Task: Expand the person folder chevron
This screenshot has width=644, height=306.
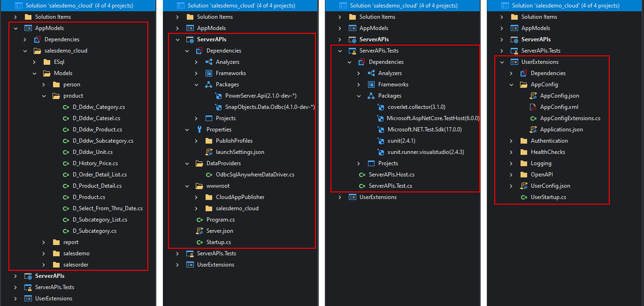Action: point(44,84)
